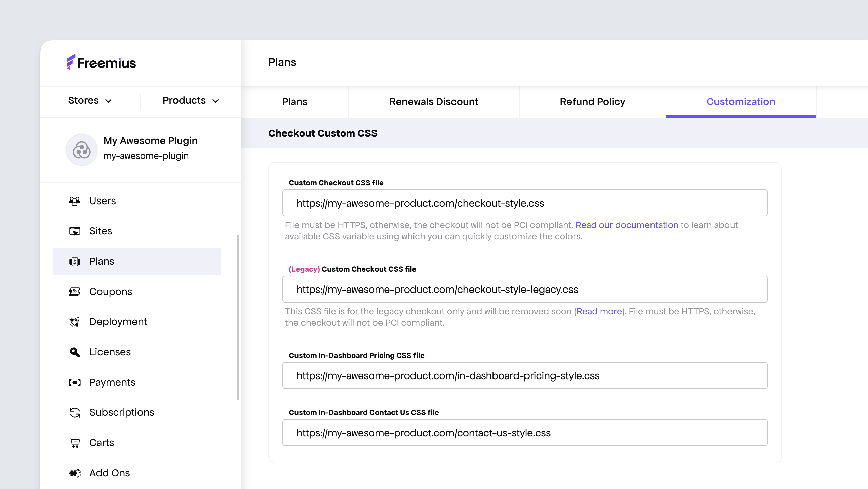Screen dimensions: 868x489
Task: Select Plans in the sidebar
Action: (137, 262)
